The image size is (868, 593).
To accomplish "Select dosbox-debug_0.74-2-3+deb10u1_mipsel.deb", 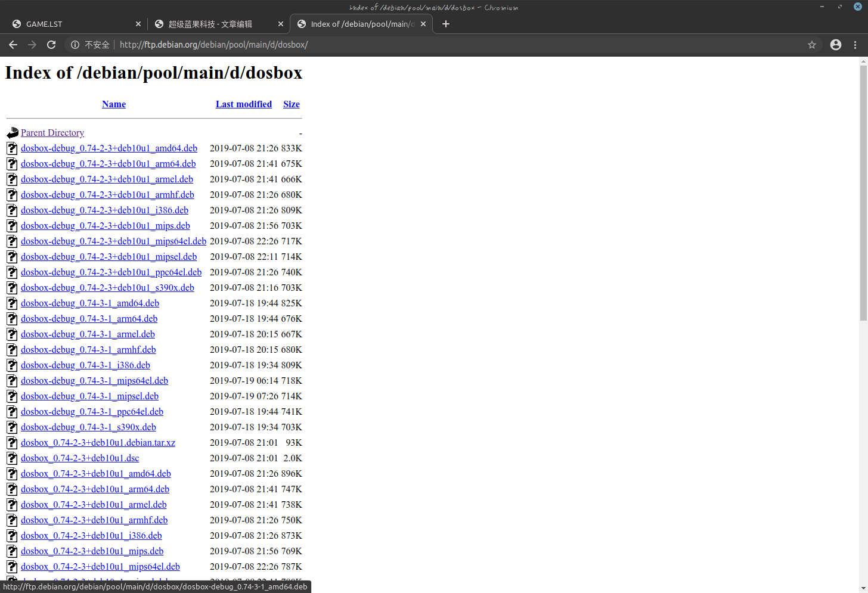I will point(108,257).
